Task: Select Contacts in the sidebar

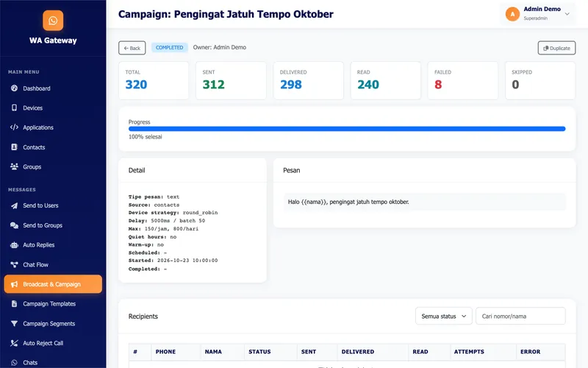Action: tap(53, 147)
